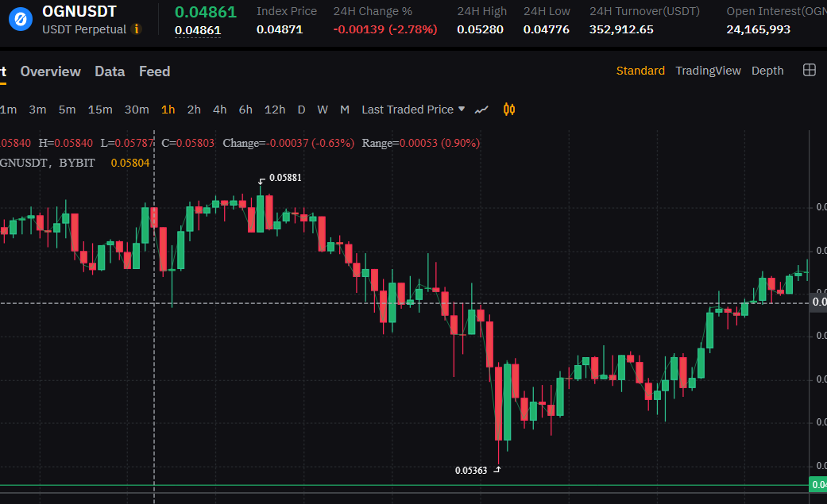Click the underlined mark price 0.04861
The height and width of the screenshot is (504, 827).
click(x=198, y=30)
